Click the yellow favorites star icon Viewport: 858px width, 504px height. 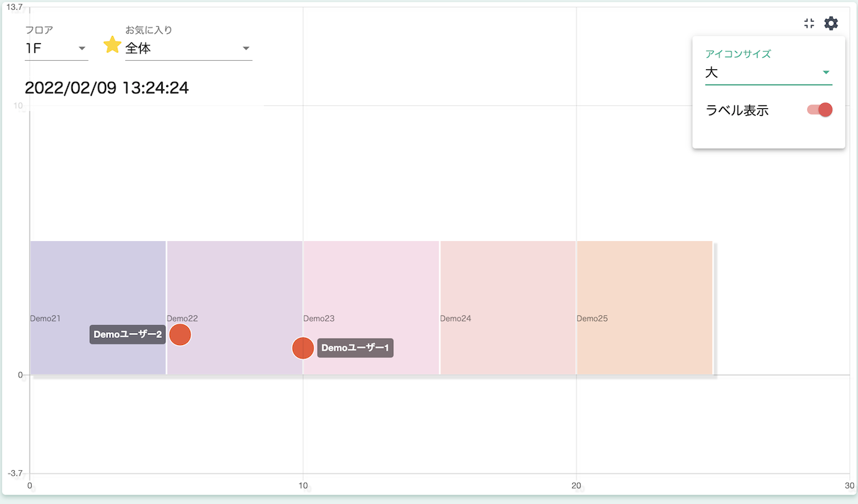pos(112,45)
